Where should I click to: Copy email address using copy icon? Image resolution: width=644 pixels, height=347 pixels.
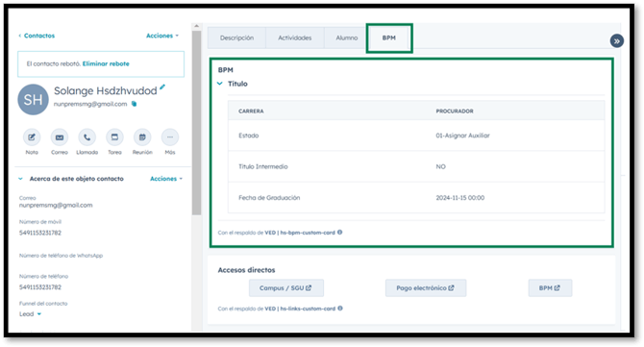coord(134,104)
